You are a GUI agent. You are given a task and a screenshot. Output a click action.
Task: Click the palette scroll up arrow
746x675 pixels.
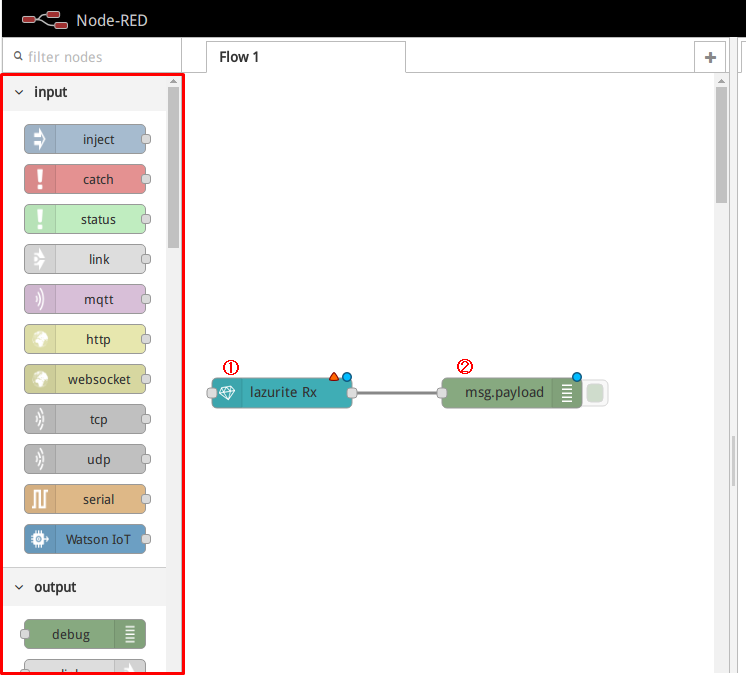click(173, 81)
